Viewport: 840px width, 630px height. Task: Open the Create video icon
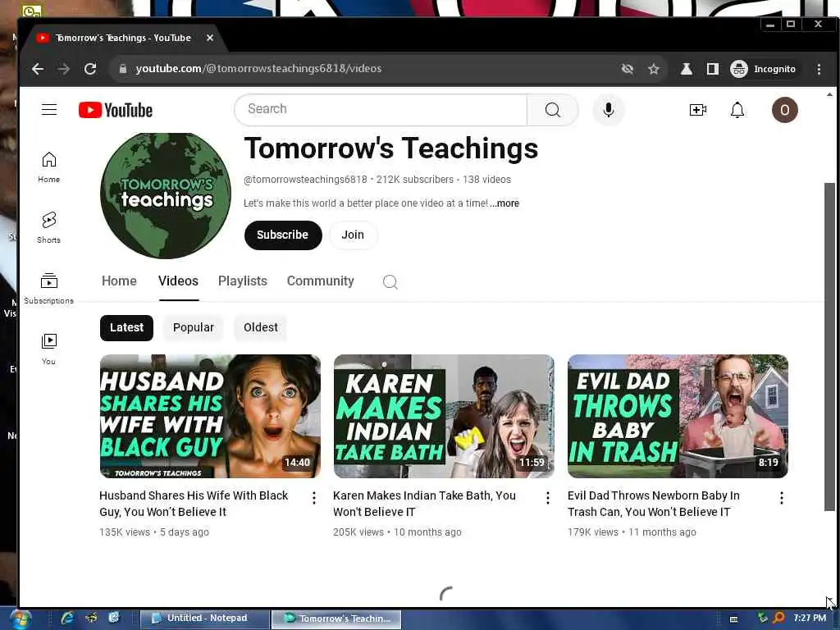click(x=697, y=110)
